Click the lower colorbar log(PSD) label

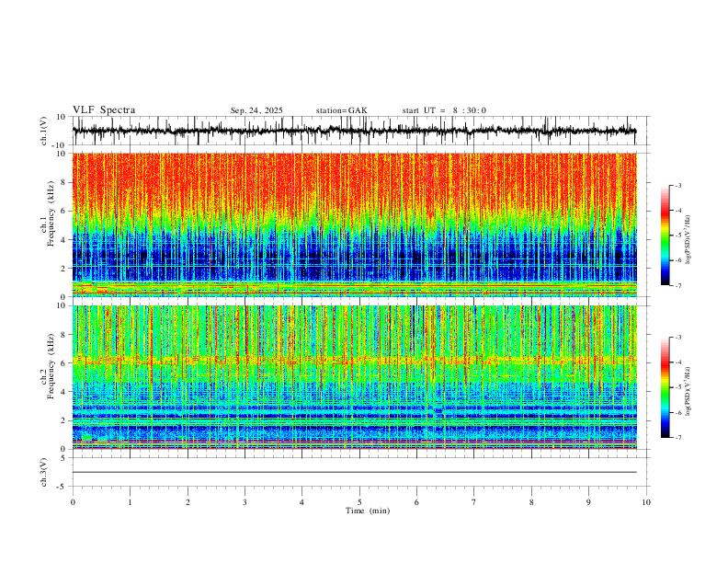[688, 391]
